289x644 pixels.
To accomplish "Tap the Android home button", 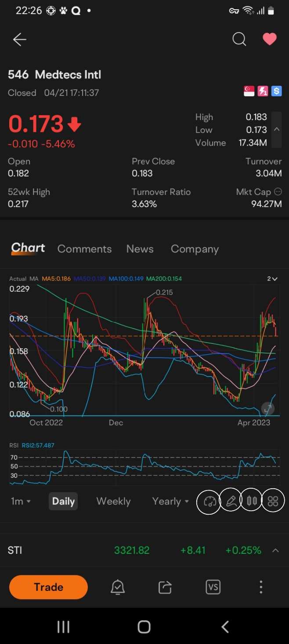I will point(144,627).
